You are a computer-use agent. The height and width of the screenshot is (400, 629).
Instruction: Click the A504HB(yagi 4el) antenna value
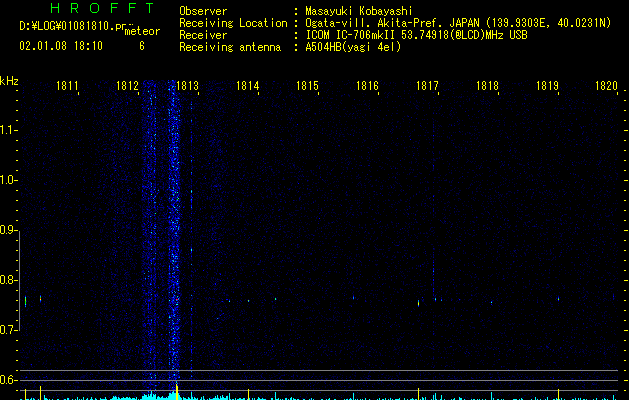(353, 47)
